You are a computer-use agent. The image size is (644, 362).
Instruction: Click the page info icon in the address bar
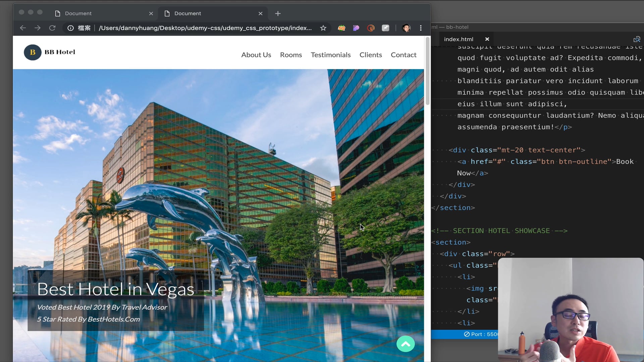point(70,28)
